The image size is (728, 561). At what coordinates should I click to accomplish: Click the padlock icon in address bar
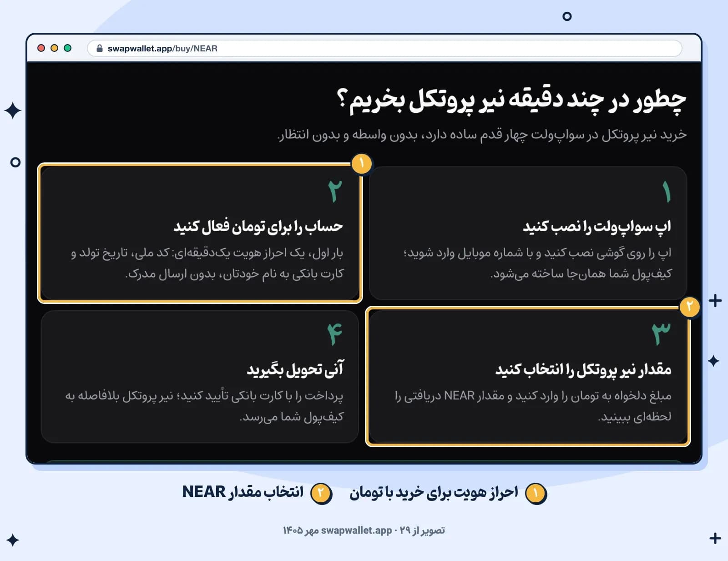pos(100,48)
